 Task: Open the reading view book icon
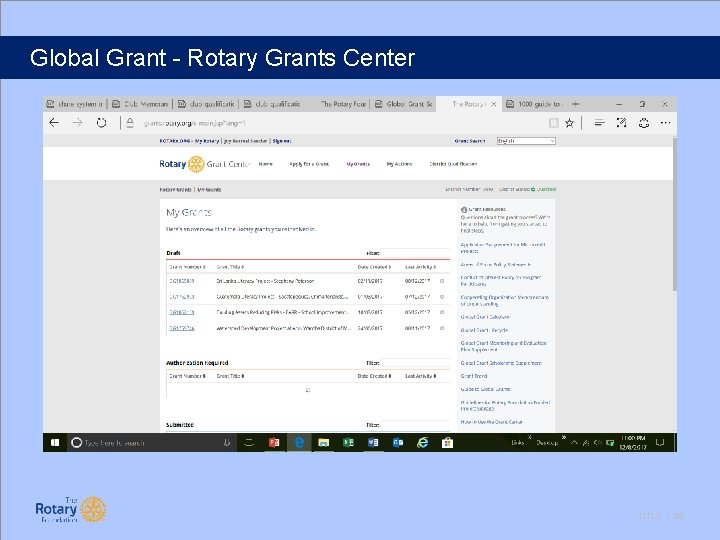coord(554,123)
